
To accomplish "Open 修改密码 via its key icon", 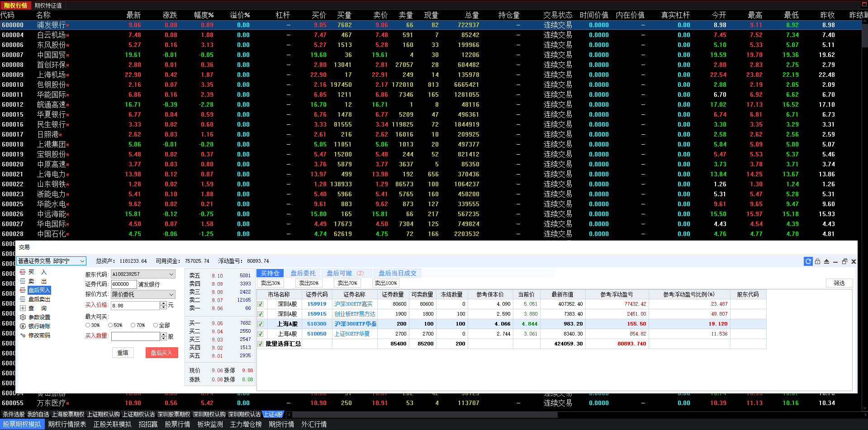I will 23,335.
